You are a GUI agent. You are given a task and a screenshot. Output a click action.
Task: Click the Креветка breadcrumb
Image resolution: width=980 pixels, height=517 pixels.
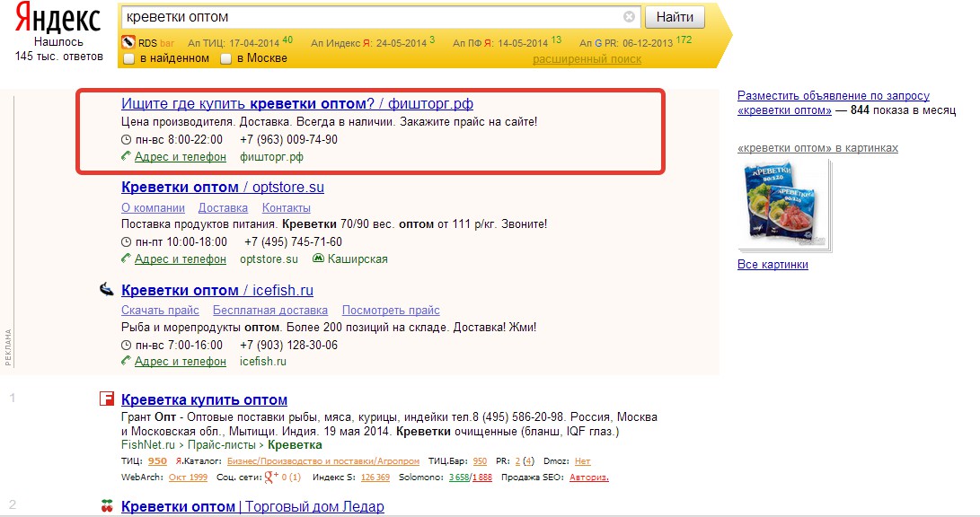pyautogui.click(x=295, y=445)
